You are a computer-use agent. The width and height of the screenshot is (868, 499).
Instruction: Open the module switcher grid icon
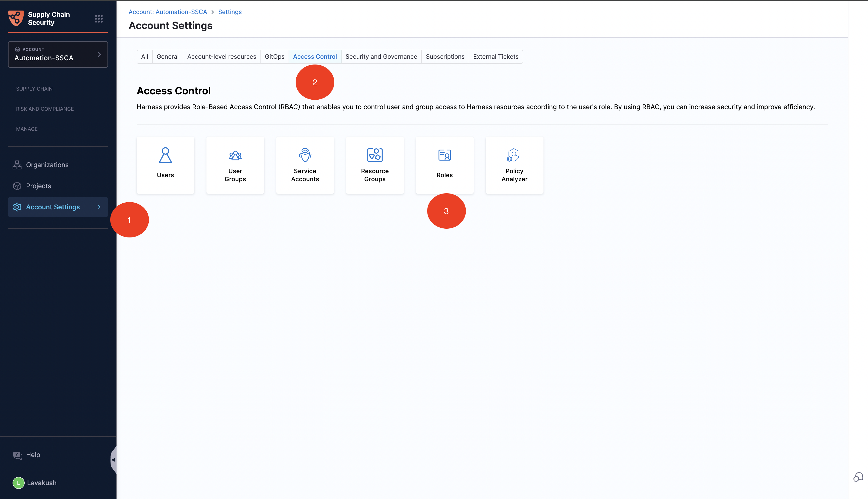tap(99, 19)
